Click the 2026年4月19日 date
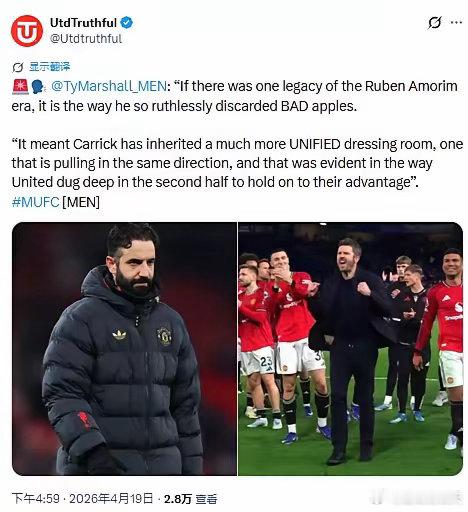The height and width of the screenshot is (512, 468). coord(111,499)
